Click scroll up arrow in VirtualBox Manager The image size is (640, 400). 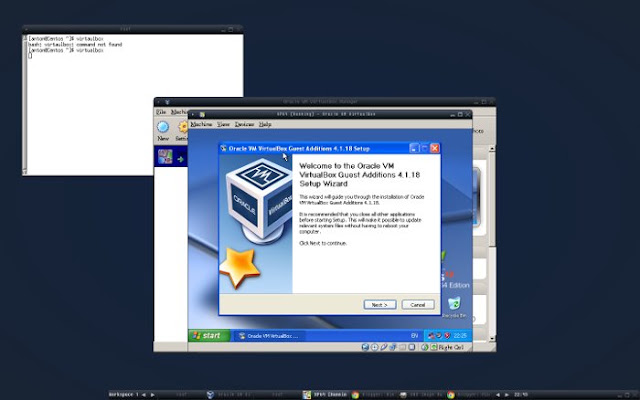(492, 149)
